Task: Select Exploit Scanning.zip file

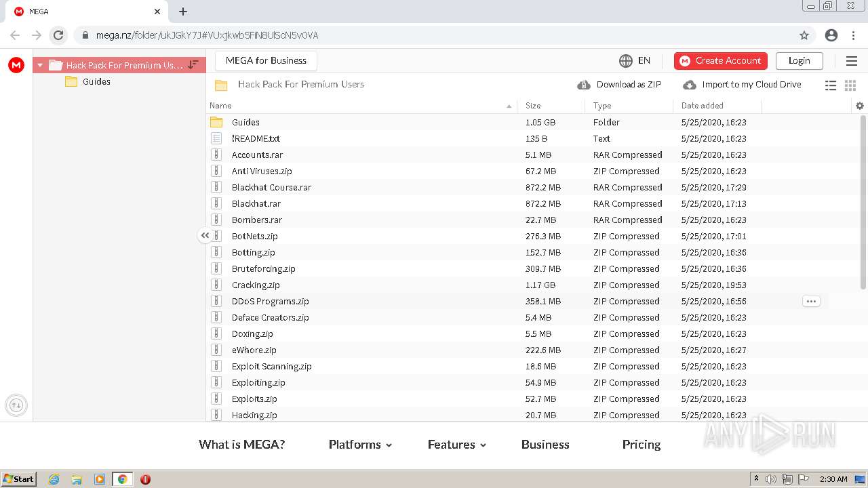Action: (272, 367)
